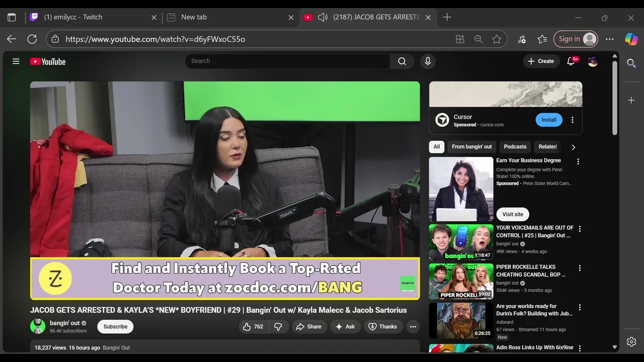Sign in to the browser

(x=576, y=39)
